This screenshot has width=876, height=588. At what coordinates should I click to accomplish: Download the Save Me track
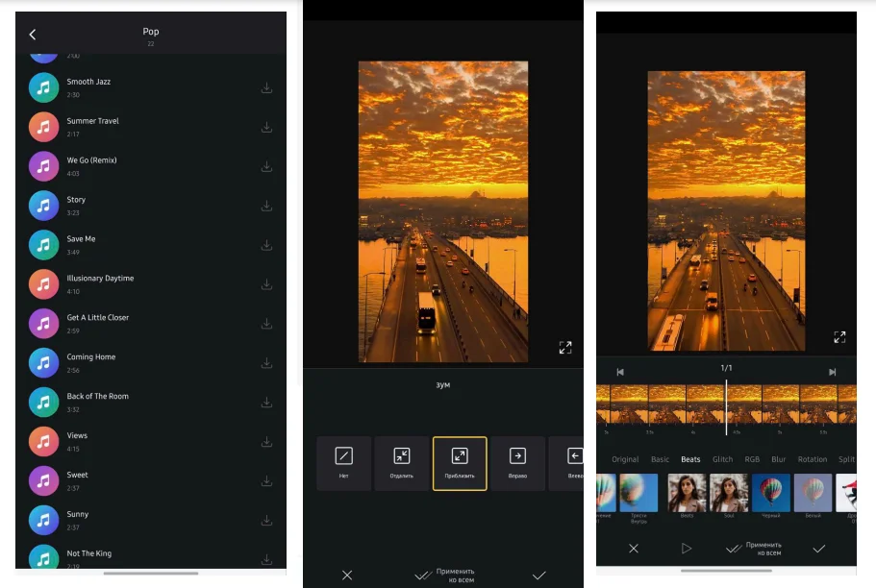point(266,245)
